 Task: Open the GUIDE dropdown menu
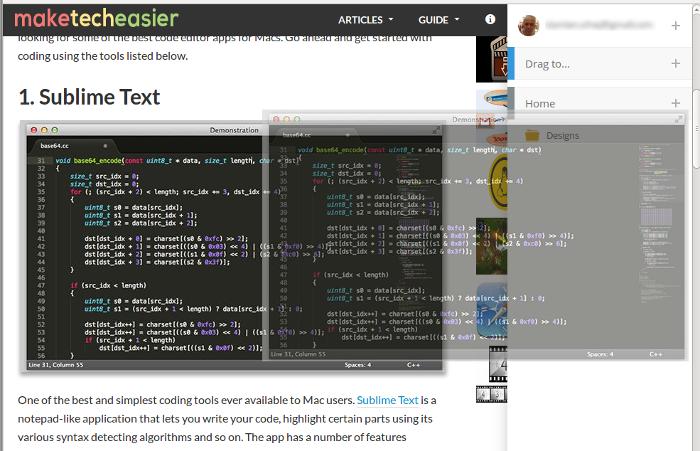(438, 20)
